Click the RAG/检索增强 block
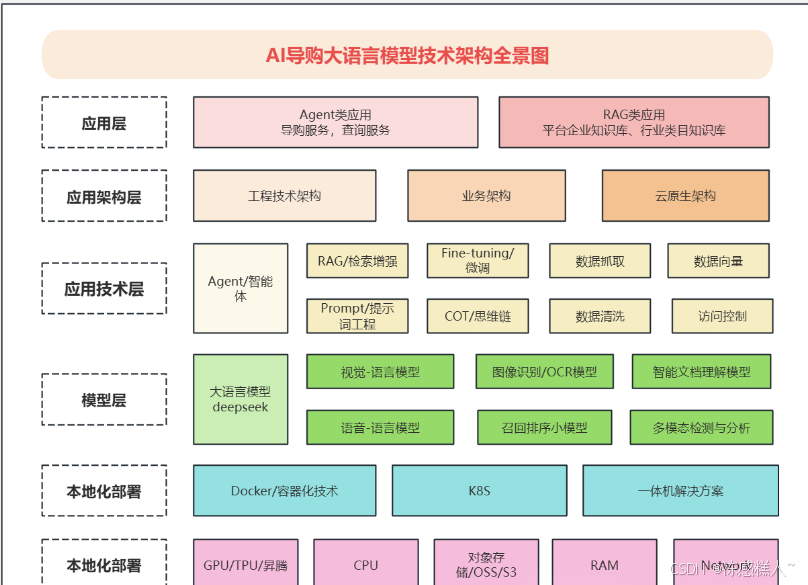 coord(358,261)
